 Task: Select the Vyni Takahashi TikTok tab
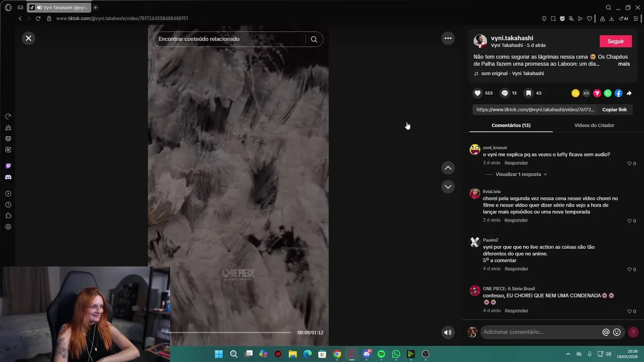click(x=59, y=8)
